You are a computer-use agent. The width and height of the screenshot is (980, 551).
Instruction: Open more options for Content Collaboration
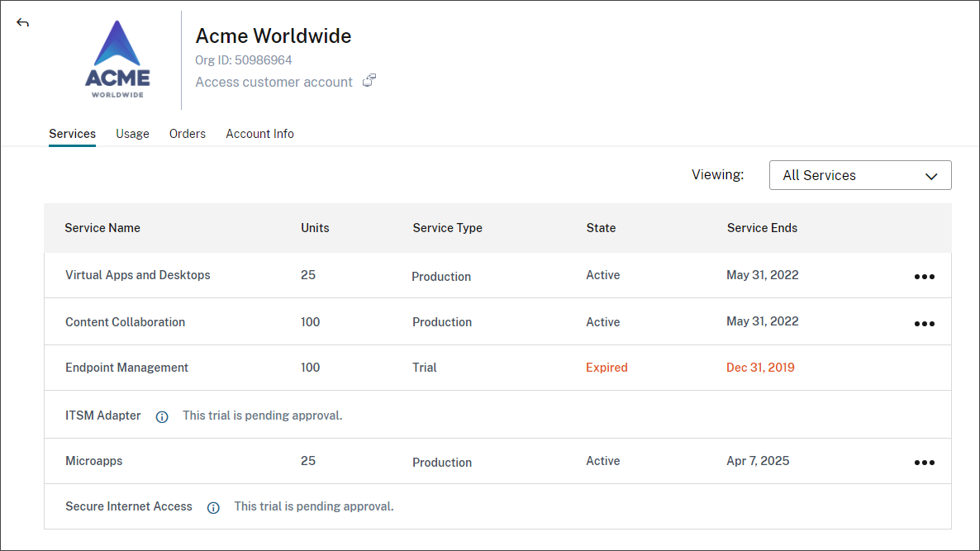point(925,324)
